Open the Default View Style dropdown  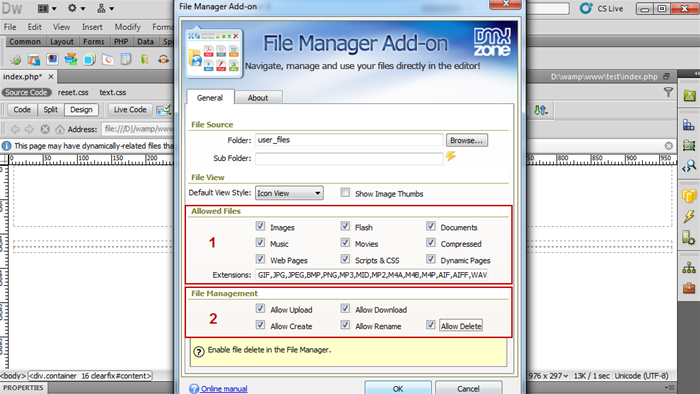tap(289, 193)
